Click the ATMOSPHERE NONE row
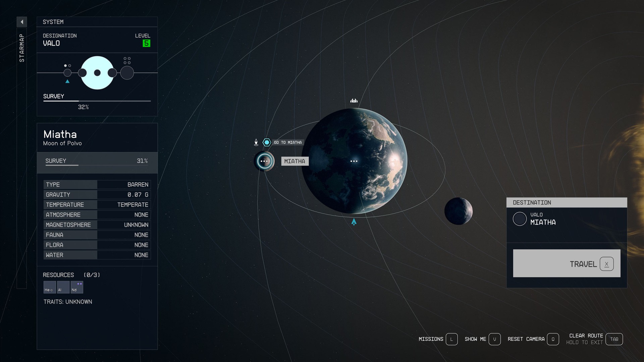 [x=97, y=215]
